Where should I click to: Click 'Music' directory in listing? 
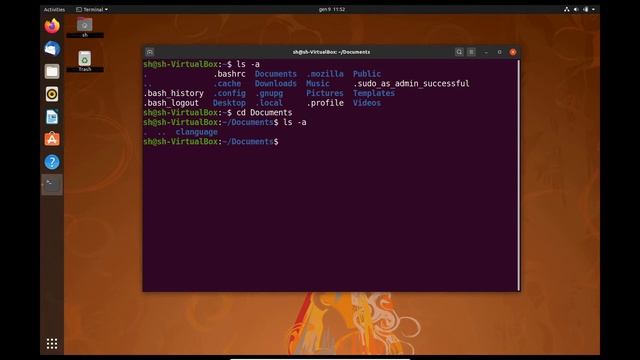click(x=318, y=84)
